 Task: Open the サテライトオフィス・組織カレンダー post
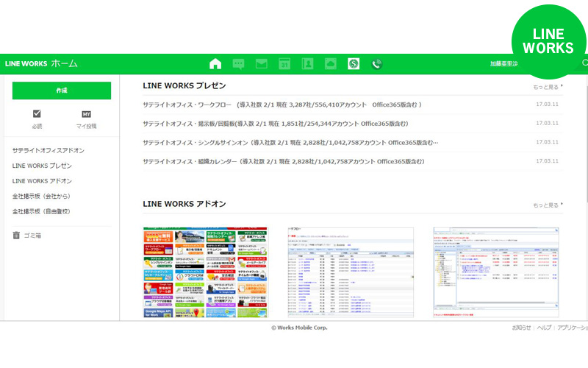[284, 161]
